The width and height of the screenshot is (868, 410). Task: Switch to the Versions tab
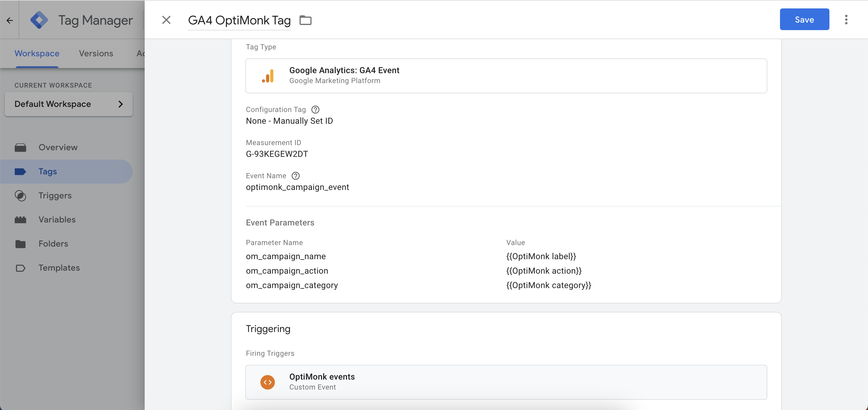(96, 53)
